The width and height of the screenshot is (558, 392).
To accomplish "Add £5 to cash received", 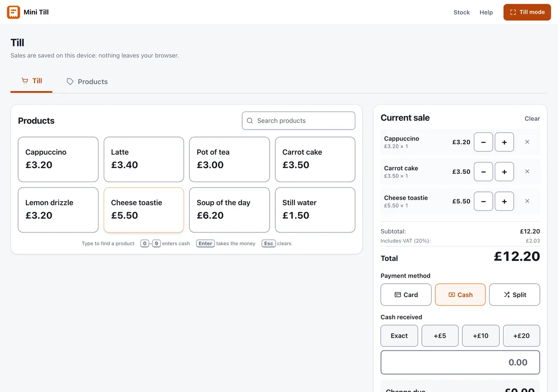I will 440,336.
